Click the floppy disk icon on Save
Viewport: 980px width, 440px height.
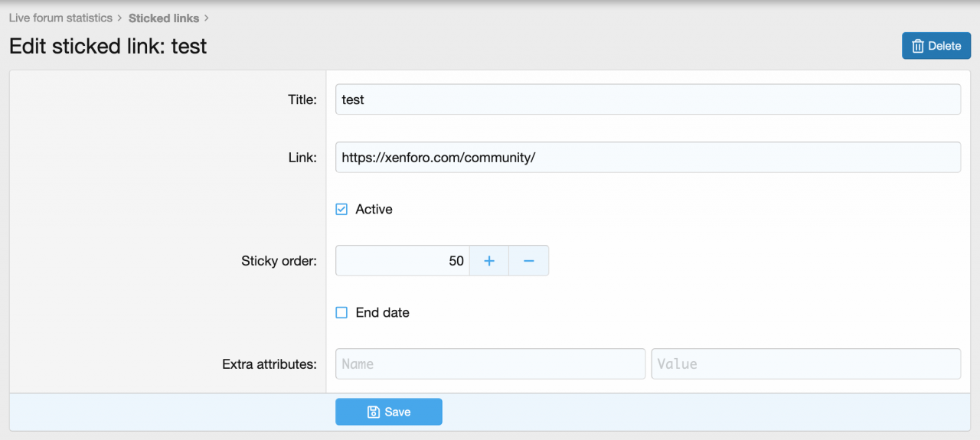coord(374,412)
